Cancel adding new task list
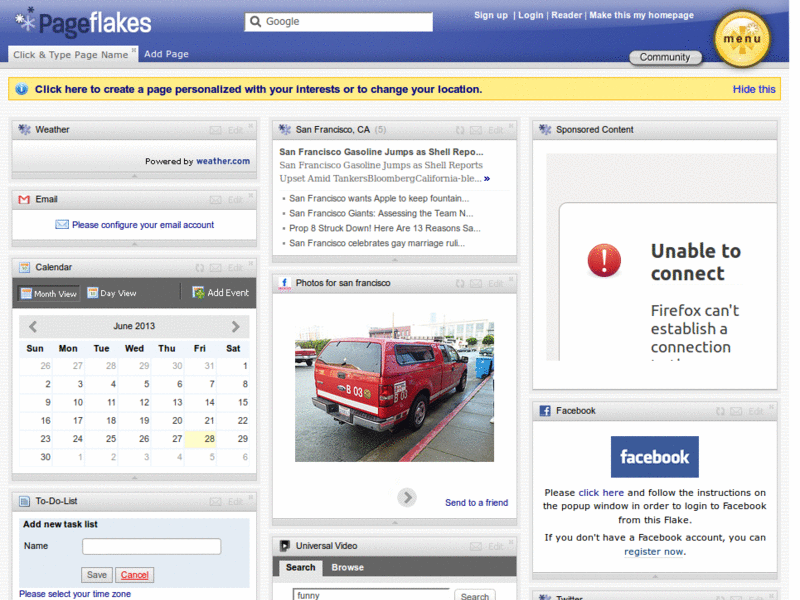800x600 pixels. click(x=134, y=575)
